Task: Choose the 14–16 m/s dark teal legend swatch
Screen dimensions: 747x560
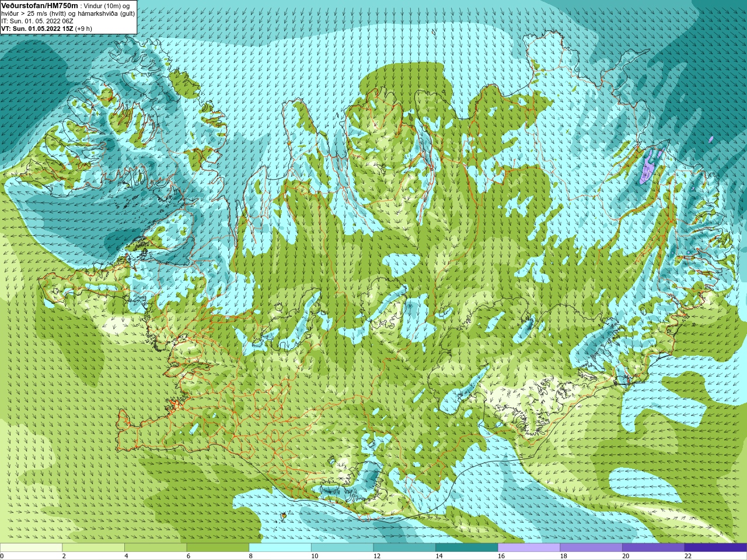Action: (467, 548)
